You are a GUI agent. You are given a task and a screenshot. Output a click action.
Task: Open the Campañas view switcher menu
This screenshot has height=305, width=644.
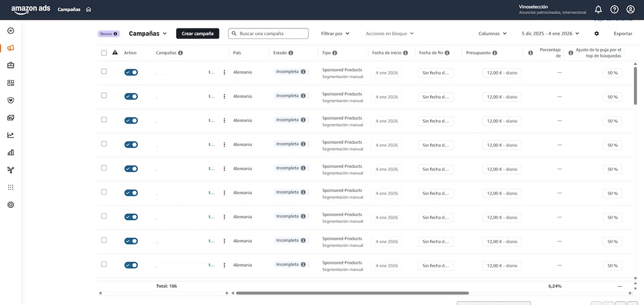point(148,33)
